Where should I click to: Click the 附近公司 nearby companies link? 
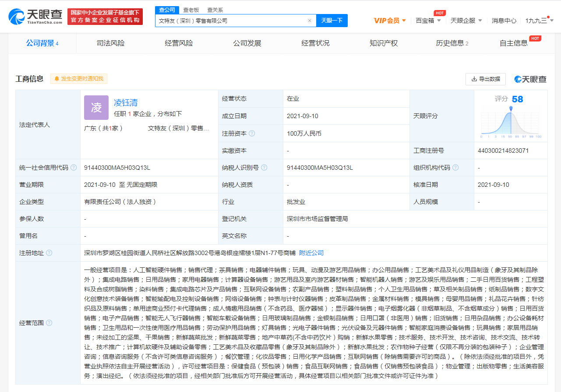[311, 253]
